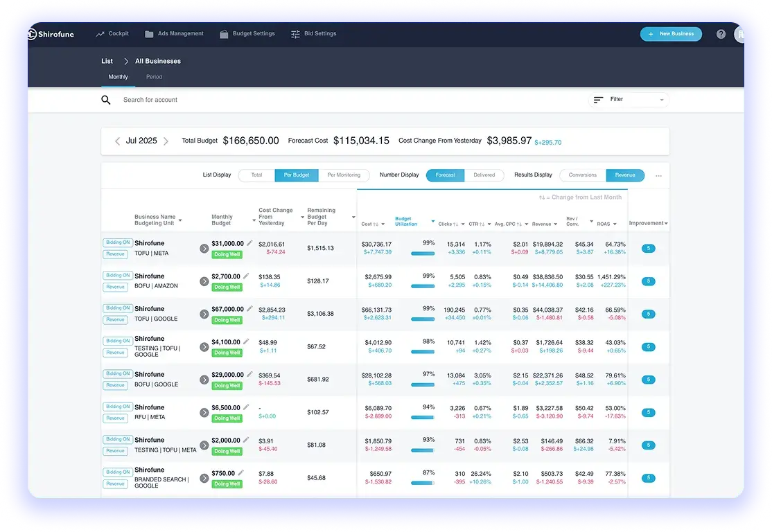The image size is (772, 532).
Task: Open Cockpit in top navigation
Action: coord(112,34)
